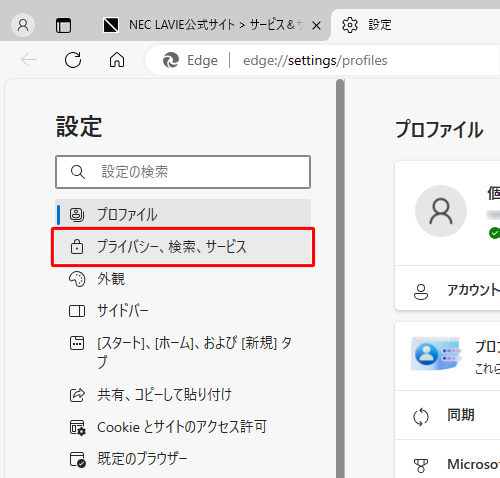
Task: Click the icon beside Cookie とサイトのアクセス許可
Action: (77, 427)
